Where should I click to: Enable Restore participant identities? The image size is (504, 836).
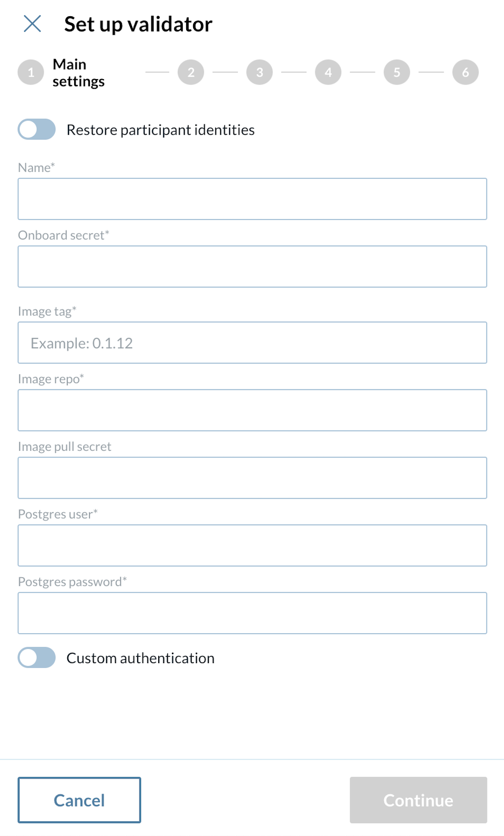36,130
